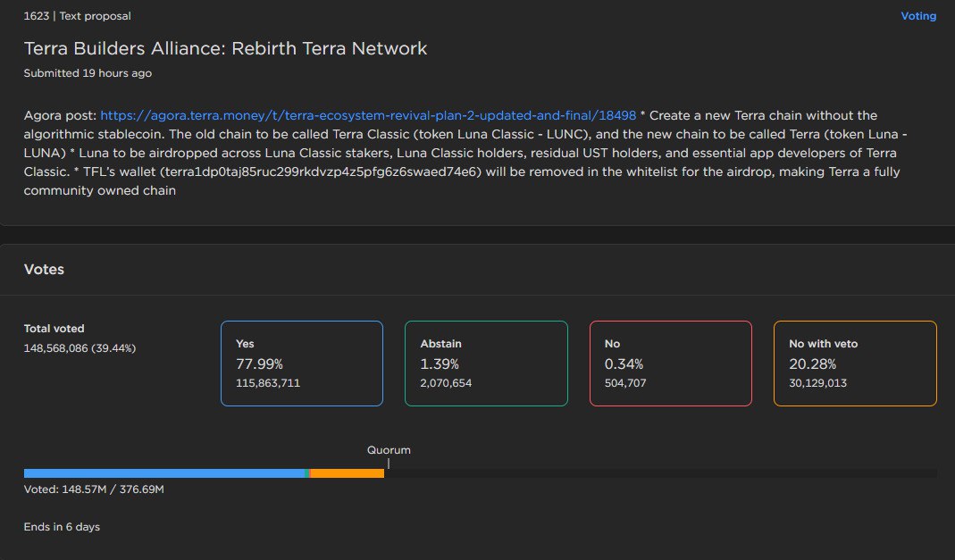Select the Abstain vote box

[486, 364]
